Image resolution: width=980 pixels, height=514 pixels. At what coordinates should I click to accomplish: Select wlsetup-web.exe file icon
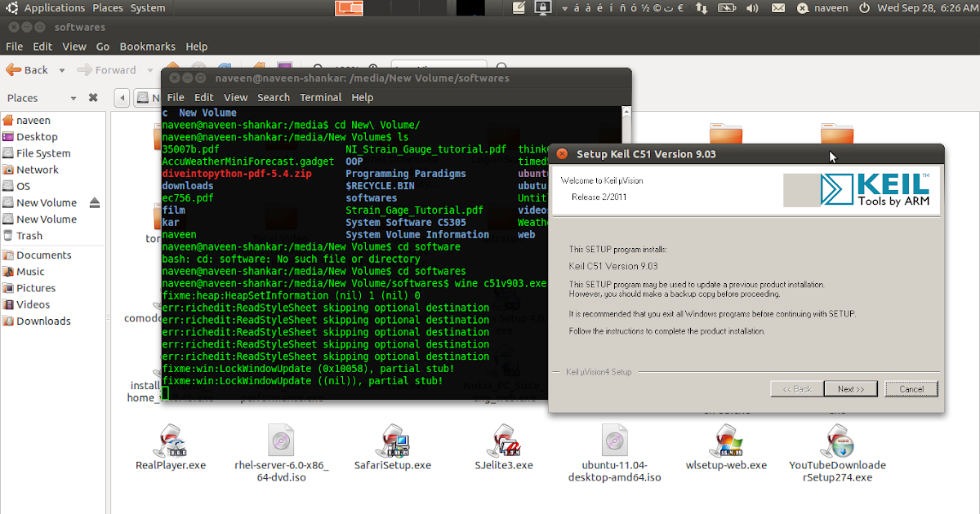(x=726, y=441)
